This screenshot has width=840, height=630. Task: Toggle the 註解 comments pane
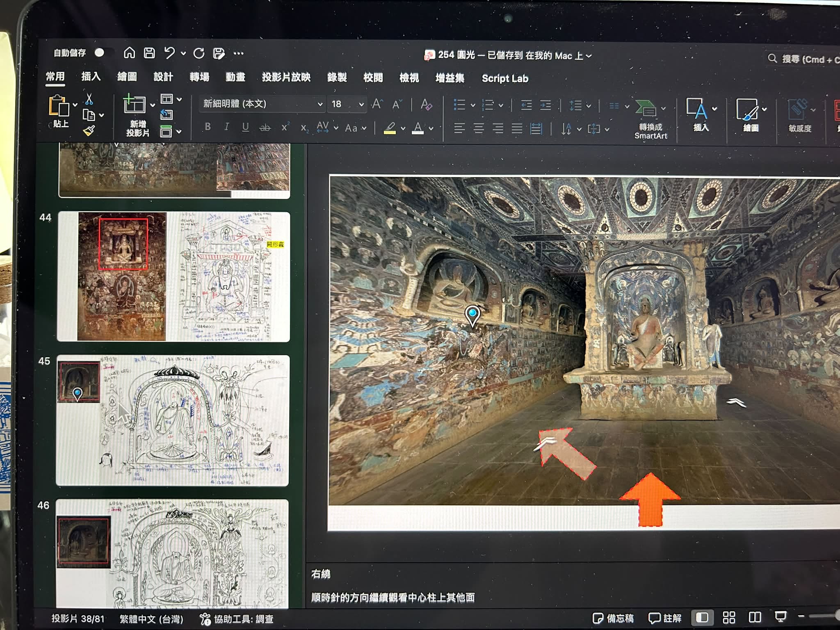[665, 618]
